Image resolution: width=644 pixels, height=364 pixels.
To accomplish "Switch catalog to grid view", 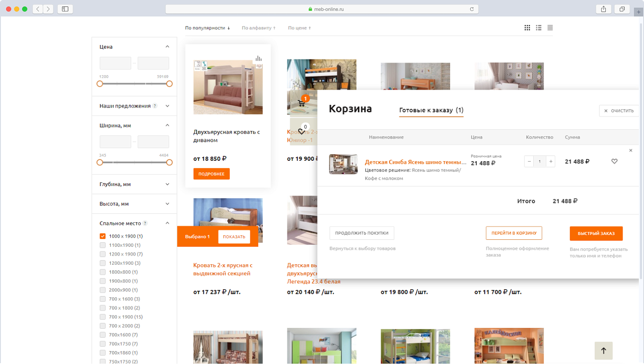I will pos(527,28).
